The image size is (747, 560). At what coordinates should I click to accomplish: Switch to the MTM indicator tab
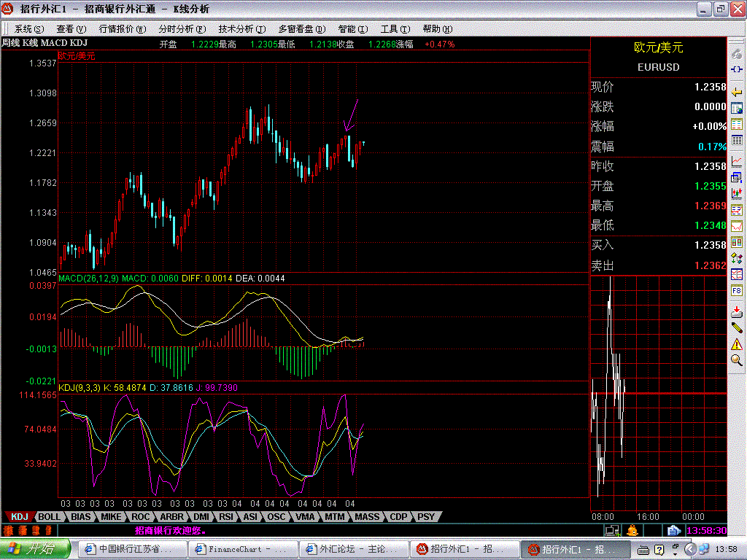335,517
